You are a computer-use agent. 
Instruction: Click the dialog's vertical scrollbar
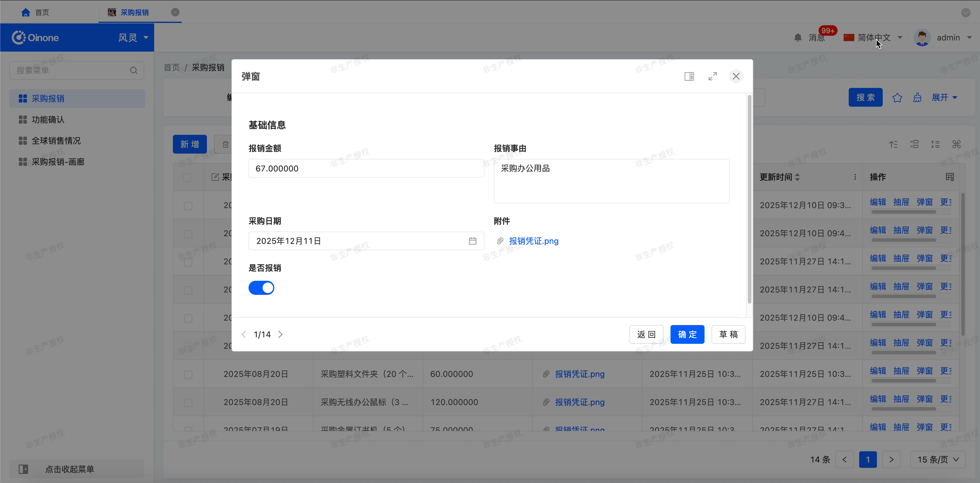(x=749, y=200)
